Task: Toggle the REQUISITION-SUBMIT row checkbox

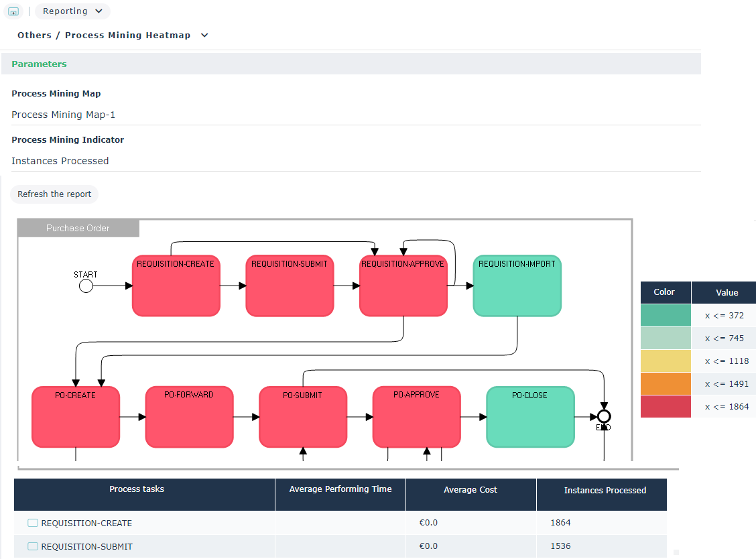Action: click(33, 546)
